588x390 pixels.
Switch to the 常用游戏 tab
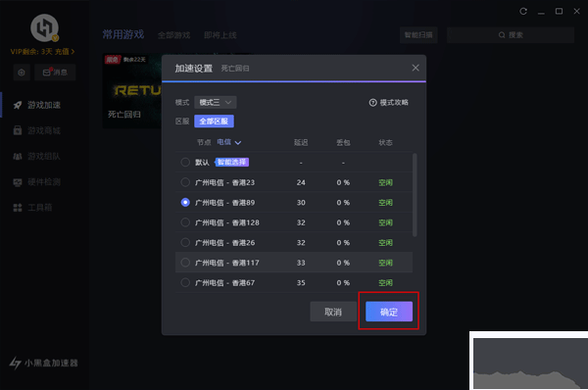coord(123,34)
